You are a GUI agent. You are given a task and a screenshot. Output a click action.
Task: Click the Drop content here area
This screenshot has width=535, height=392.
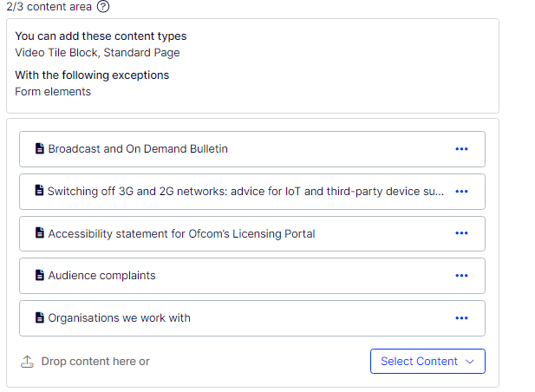tap(95, 362)
